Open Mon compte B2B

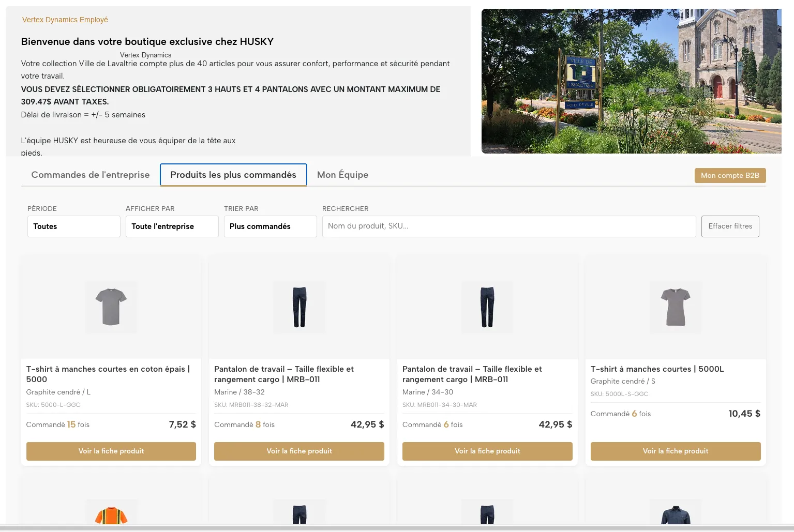(x=730, y=175)
